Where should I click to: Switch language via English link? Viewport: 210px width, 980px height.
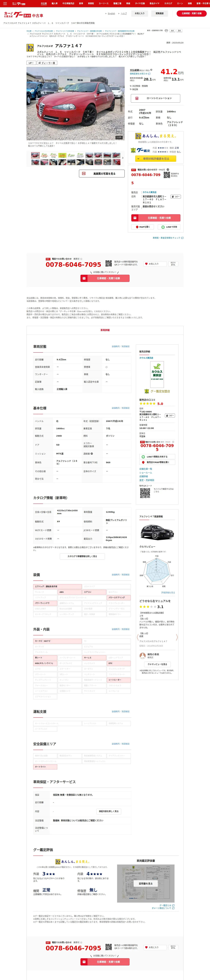pyautogui.click(x=111, y=14)
